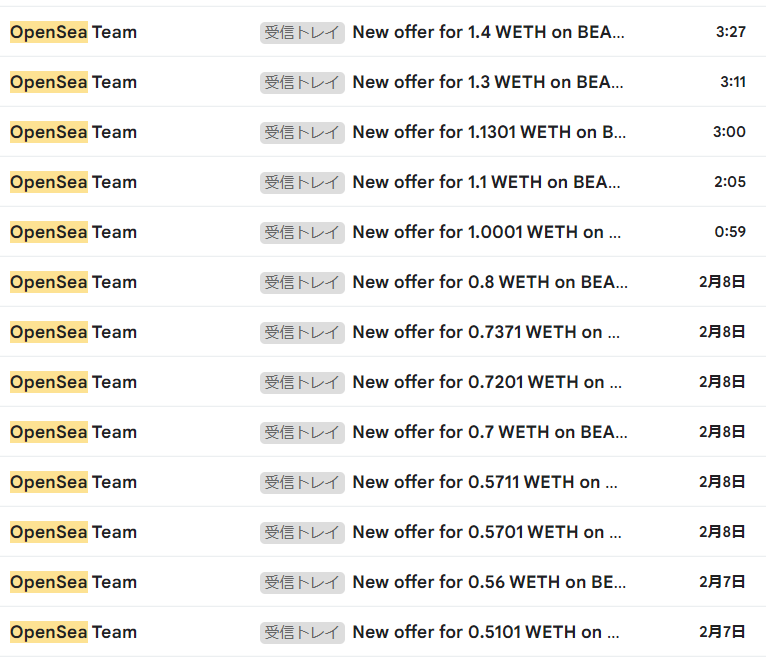Click 受信トレイ label on the 0.5101 WETH row
Image resolution: width=770 pixels, height=660 pixels.
click(302, 633)
